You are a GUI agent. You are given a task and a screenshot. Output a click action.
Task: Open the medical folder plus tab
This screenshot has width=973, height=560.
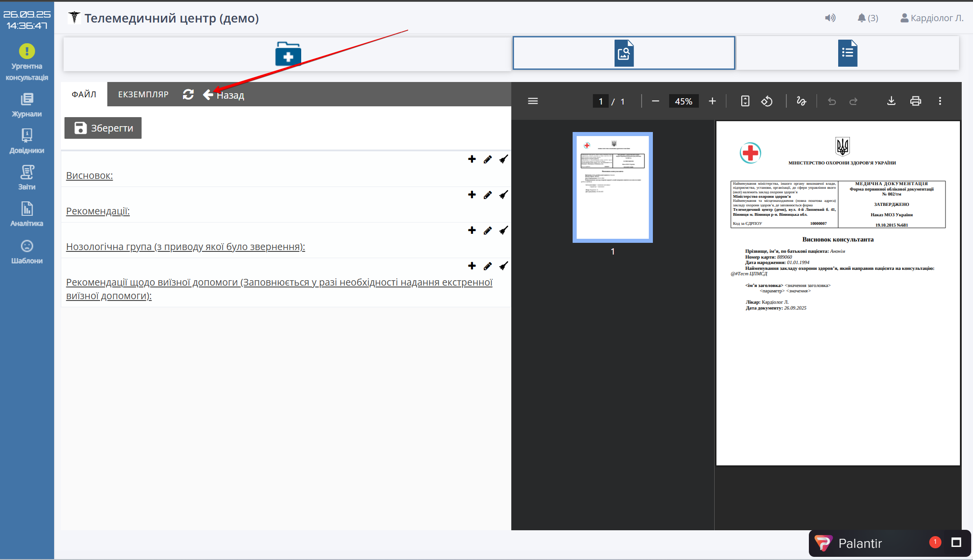point(288,54)
